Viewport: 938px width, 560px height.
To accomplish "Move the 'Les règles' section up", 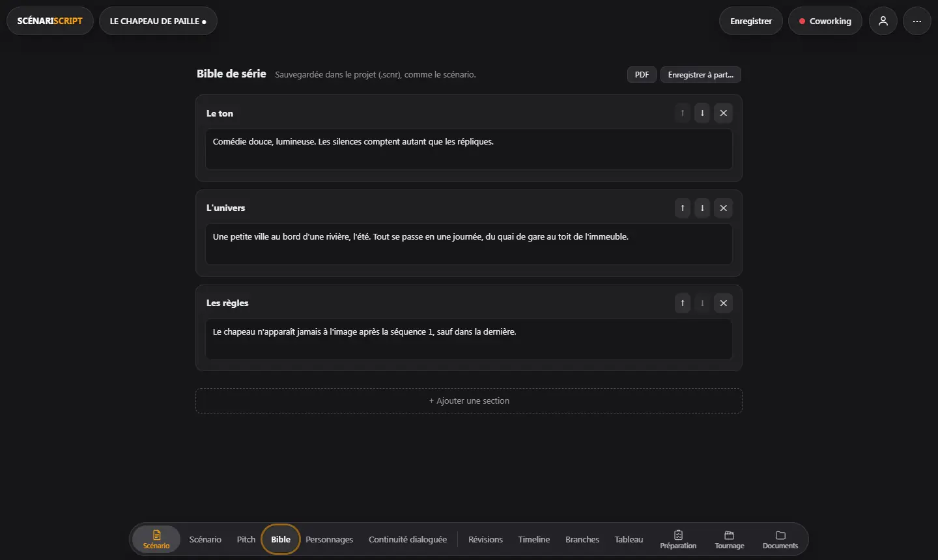I will (683, 303).
